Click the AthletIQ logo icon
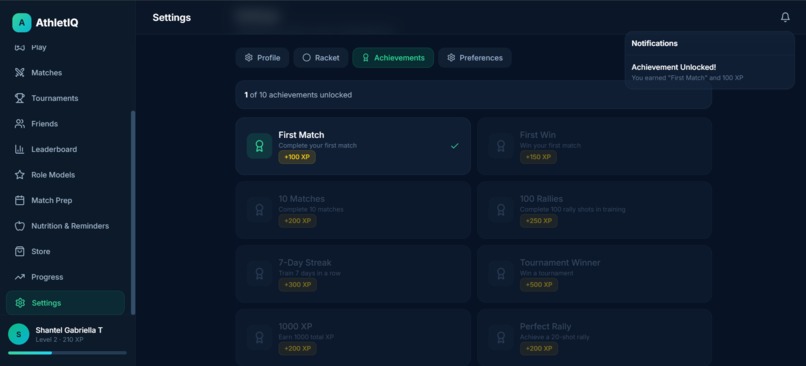806x366 pixels. (22, 23)
